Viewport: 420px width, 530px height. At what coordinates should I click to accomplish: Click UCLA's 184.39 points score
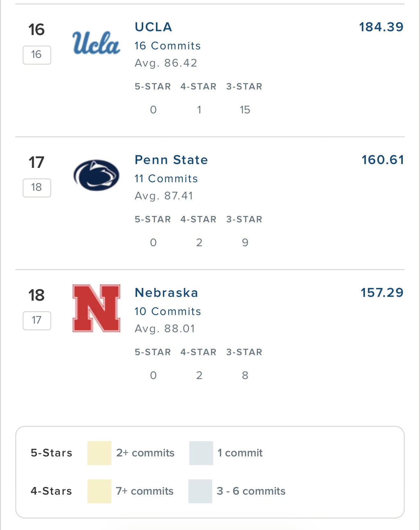click(x=381, y=27)
